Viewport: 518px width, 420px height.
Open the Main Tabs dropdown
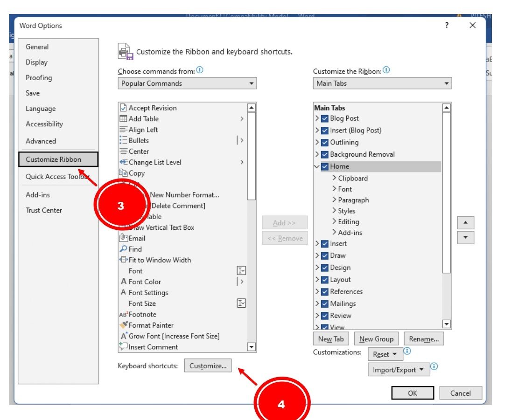tap(382, 83)
